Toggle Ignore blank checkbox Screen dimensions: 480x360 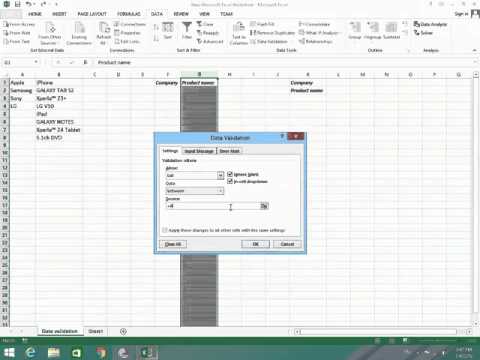[230, 174]
